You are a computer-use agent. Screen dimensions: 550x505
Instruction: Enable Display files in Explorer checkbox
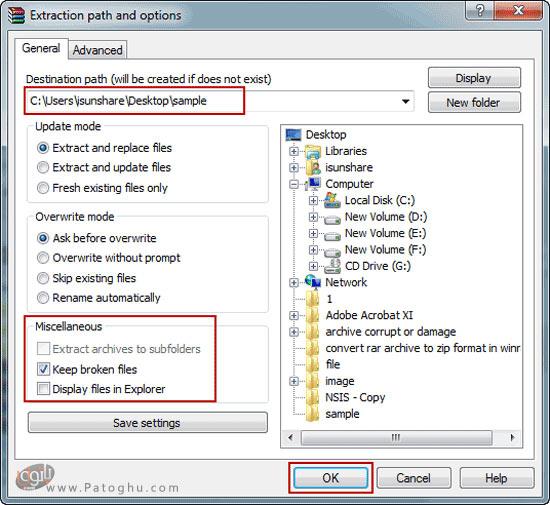43,389
